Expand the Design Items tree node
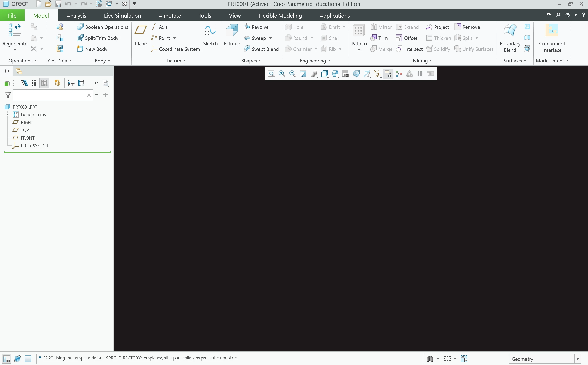The width and height of the screenshot is (588, 365). (x=7, y=115)
